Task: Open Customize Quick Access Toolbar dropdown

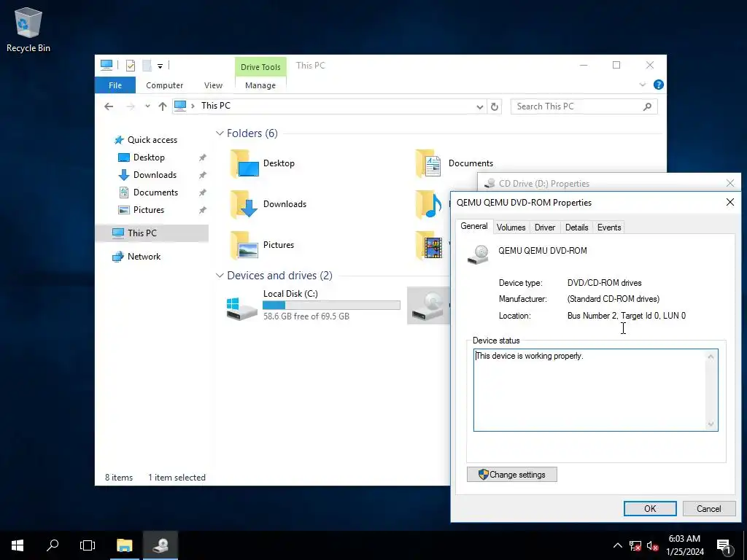Action: click(160, 66)
